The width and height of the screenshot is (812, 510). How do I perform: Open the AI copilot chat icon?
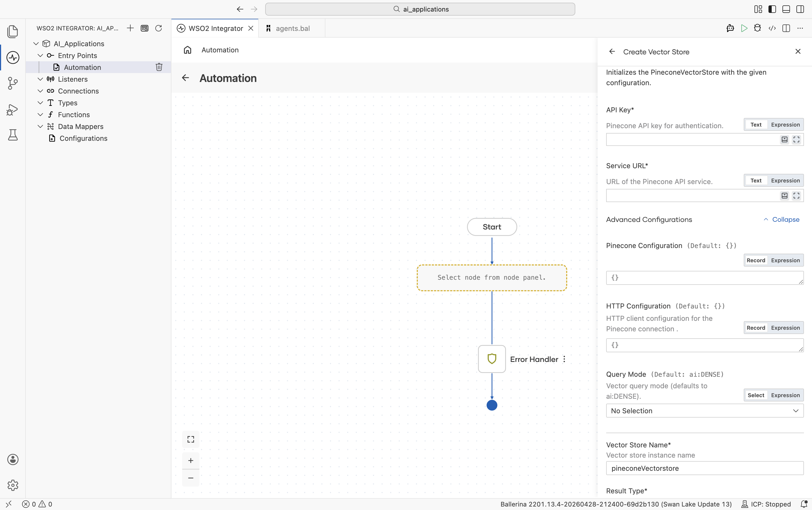coord(730,28)
